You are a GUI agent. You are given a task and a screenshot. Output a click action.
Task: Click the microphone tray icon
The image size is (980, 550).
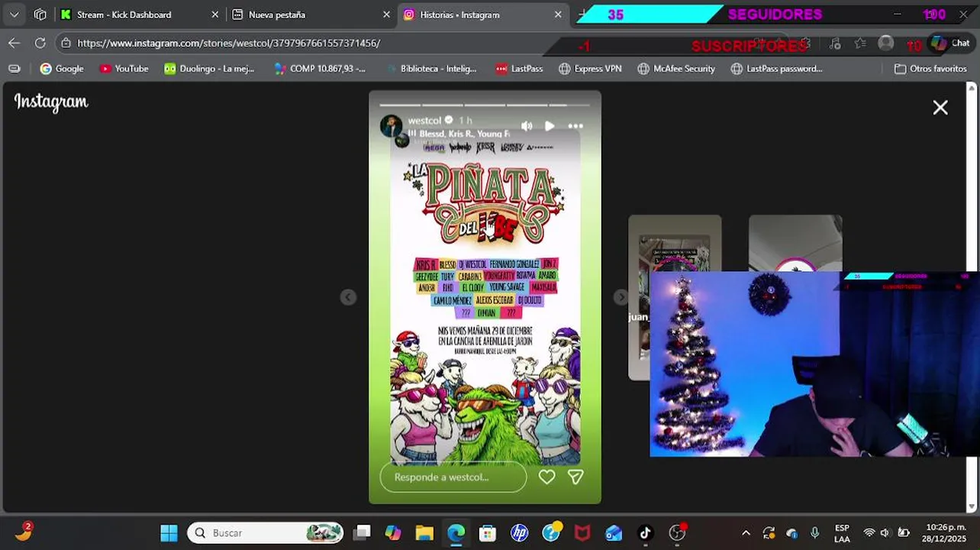tap(814, 533)
